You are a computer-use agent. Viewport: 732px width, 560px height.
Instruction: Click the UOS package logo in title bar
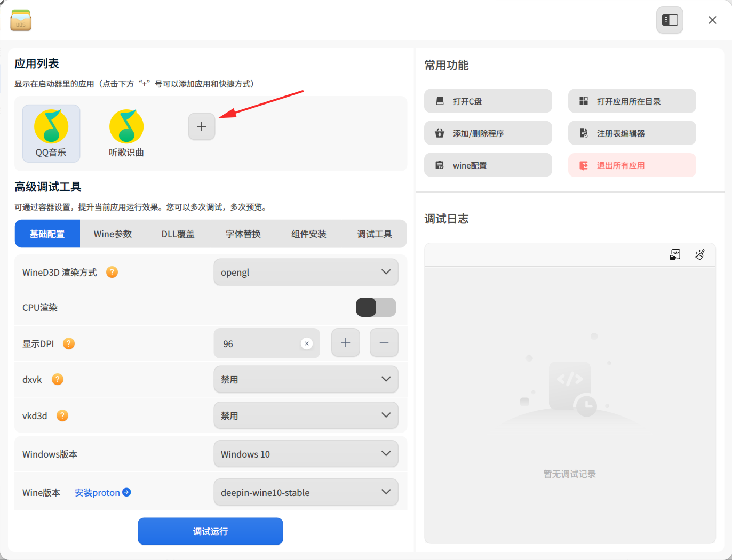pyautogui.click(x=21, y=20)
